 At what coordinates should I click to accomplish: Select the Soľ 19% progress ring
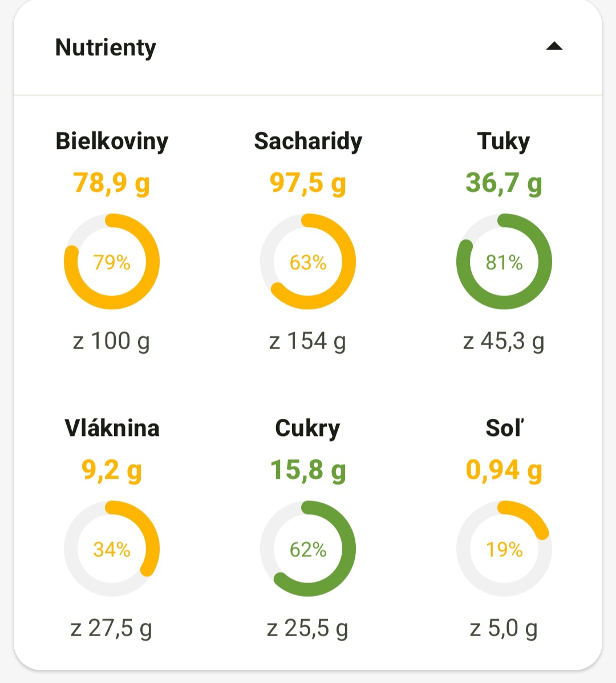point(504,549)
